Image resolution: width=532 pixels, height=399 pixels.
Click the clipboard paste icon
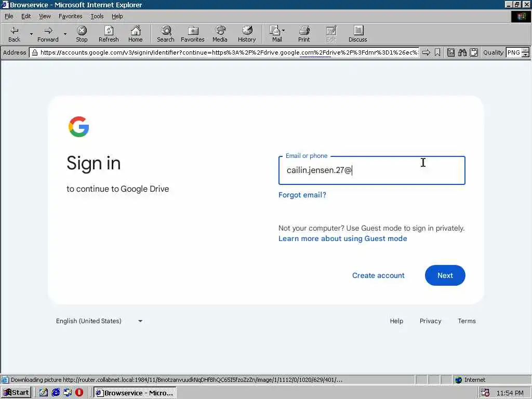click(x=474, y=52)
